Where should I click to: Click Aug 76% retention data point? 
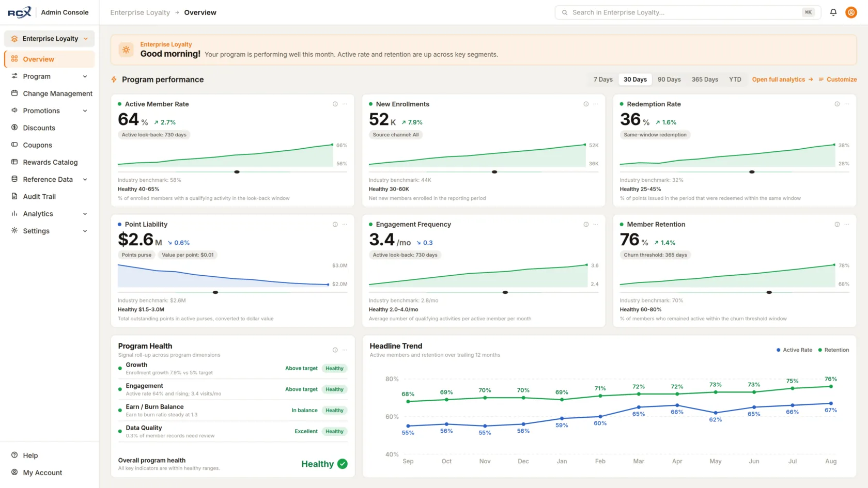click(831, 386)
